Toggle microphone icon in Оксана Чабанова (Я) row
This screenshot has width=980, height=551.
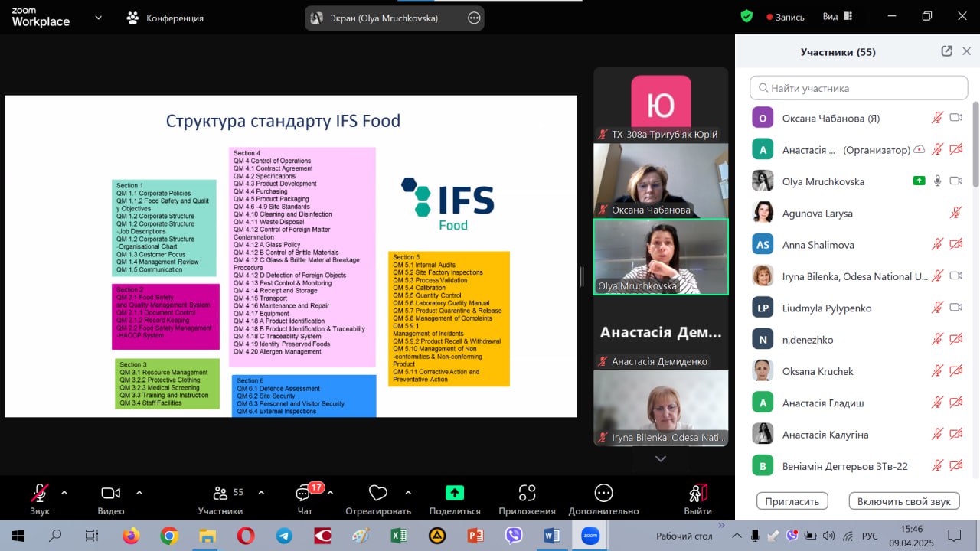point(937,118)
